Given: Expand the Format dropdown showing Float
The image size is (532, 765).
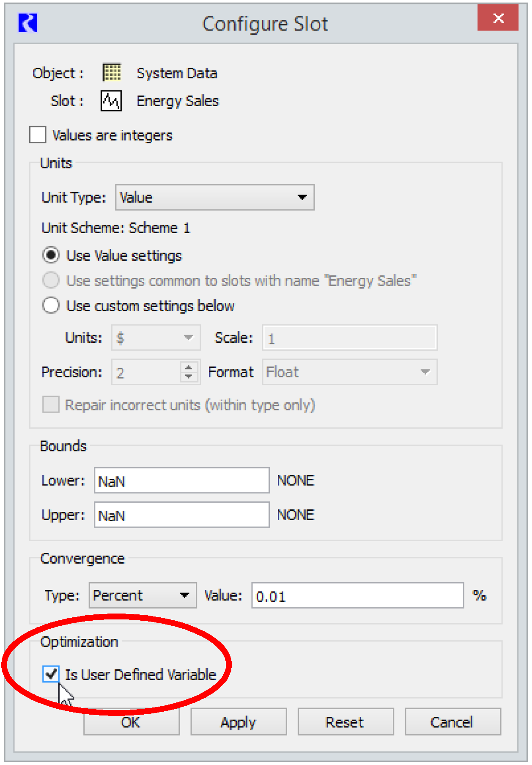Looking at the screenshot, I should 349,372.
